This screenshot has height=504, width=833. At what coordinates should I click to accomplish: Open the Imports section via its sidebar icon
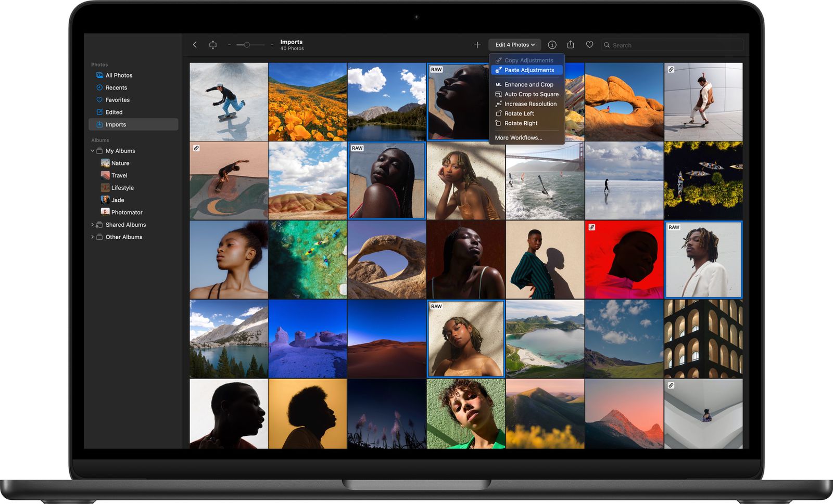tap(99, 124)
